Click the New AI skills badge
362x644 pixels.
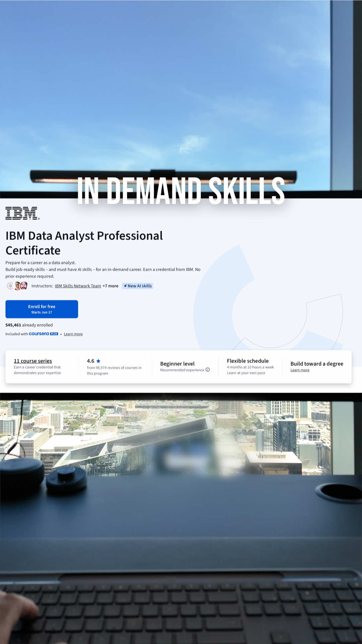click(x=137, y=286)
